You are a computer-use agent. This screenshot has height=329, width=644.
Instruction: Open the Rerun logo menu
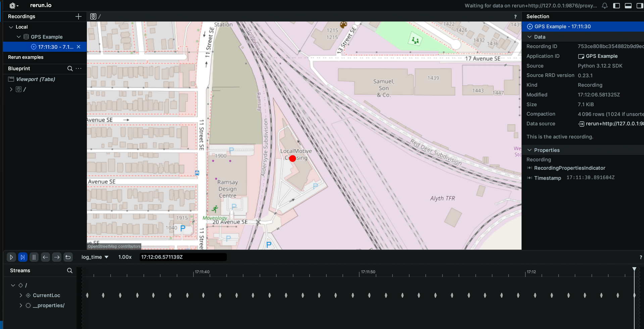14,6
